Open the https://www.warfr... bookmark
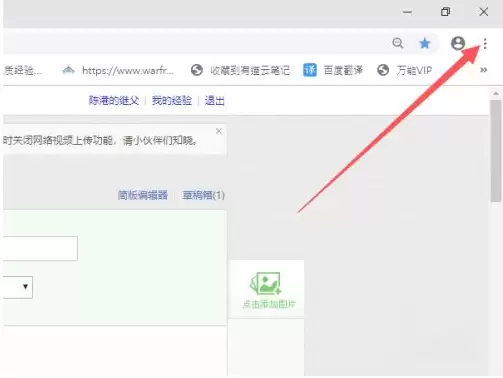 (x=119, y=70)
